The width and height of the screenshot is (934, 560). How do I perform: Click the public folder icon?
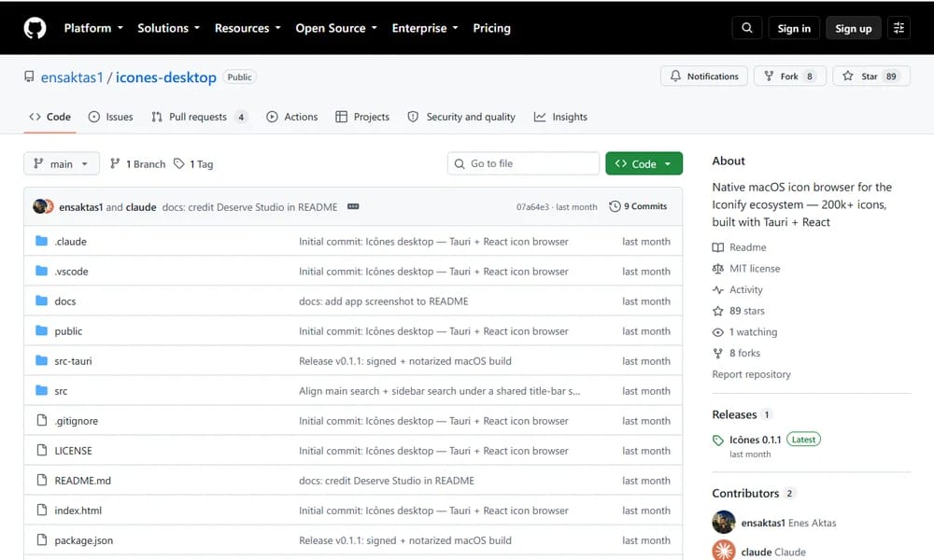[x=41, y=330]
